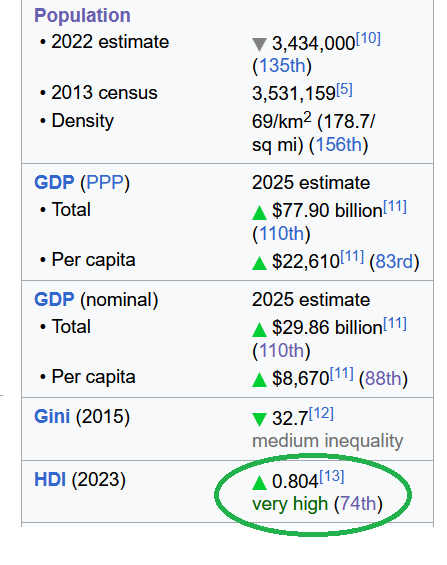The image size is (447, 565).
Task: Open the 83rd rank link for PPP per capita
Action: pos(394,261)
